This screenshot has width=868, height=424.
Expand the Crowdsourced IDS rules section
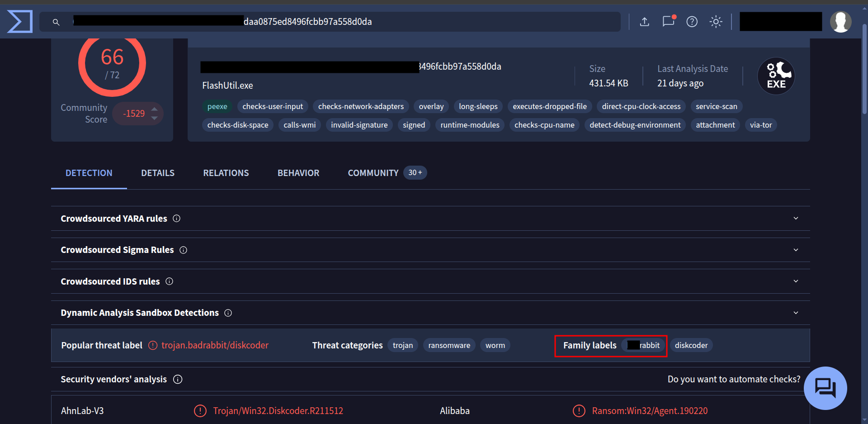click(796, 281)
